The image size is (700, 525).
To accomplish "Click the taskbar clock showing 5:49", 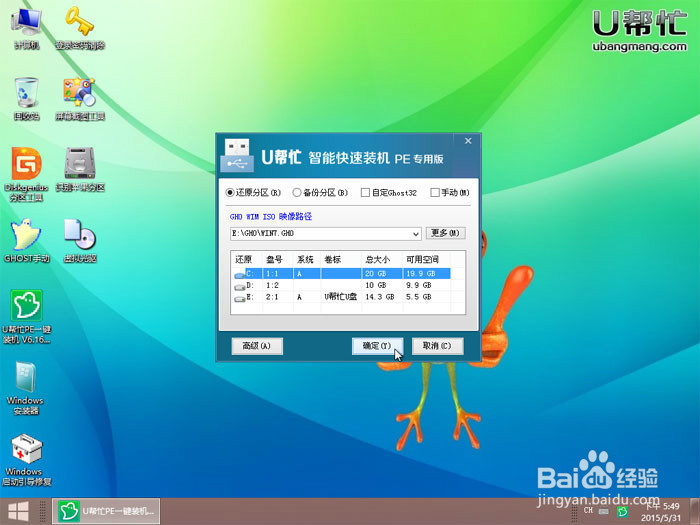I will tap(662, 512).
